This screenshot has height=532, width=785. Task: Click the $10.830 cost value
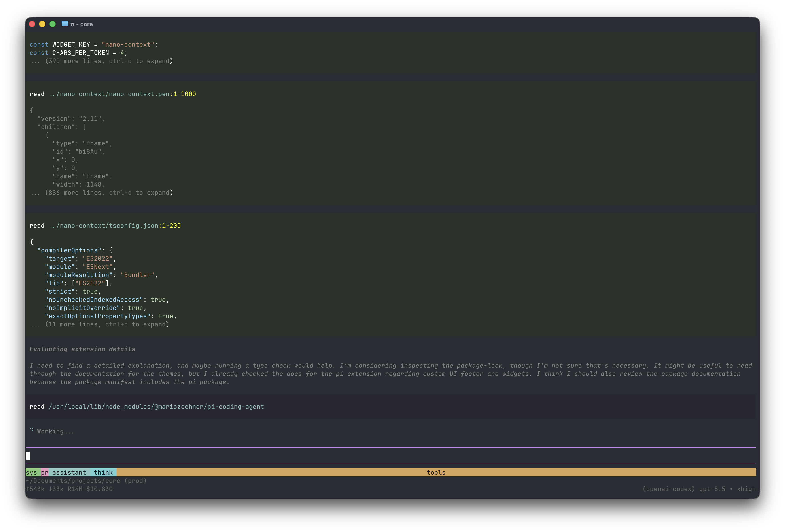tap(99, 489)
